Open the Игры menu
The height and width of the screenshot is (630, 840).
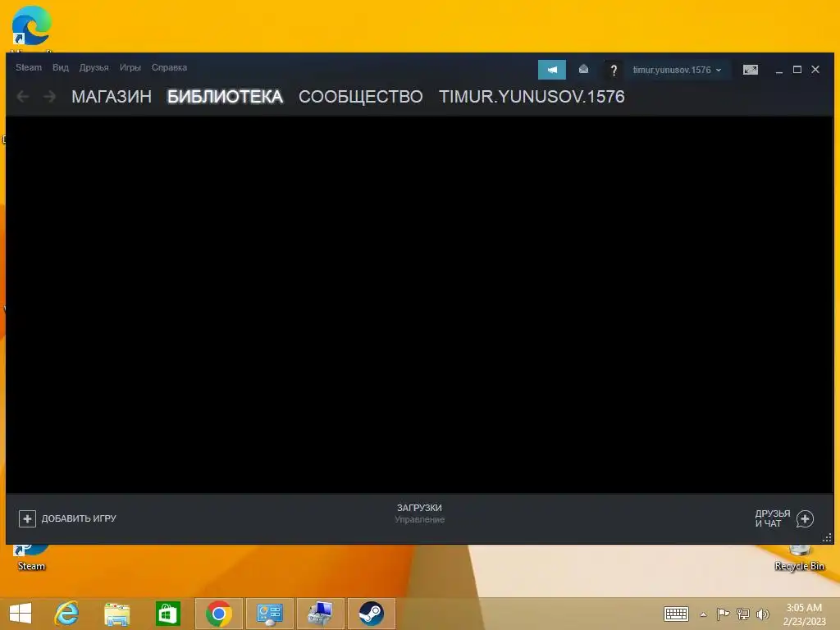point(130,67)
